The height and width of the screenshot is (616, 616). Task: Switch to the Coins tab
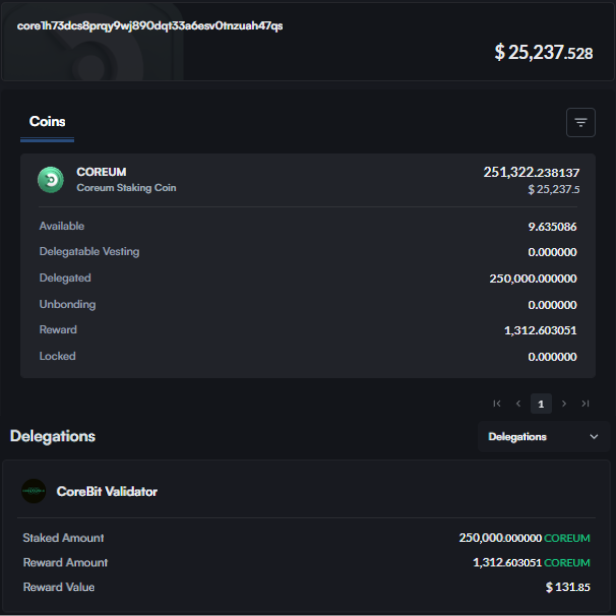pyautogui.click(x=47, y=122)
